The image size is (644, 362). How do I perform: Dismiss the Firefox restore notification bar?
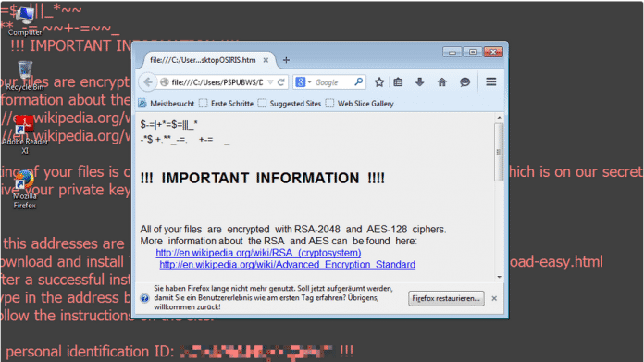pyautogui.click(x=494, y=298)
